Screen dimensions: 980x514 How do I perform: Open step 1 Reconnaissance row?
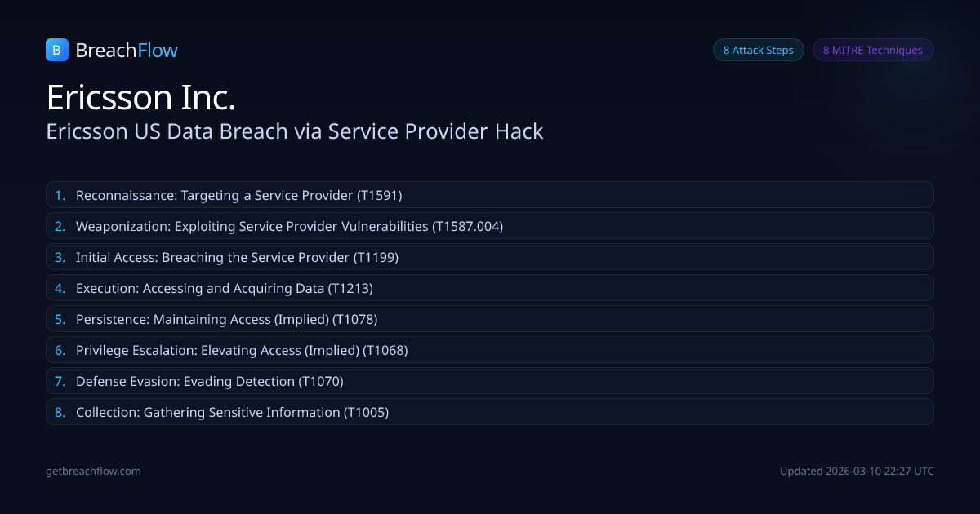[489, 195]
